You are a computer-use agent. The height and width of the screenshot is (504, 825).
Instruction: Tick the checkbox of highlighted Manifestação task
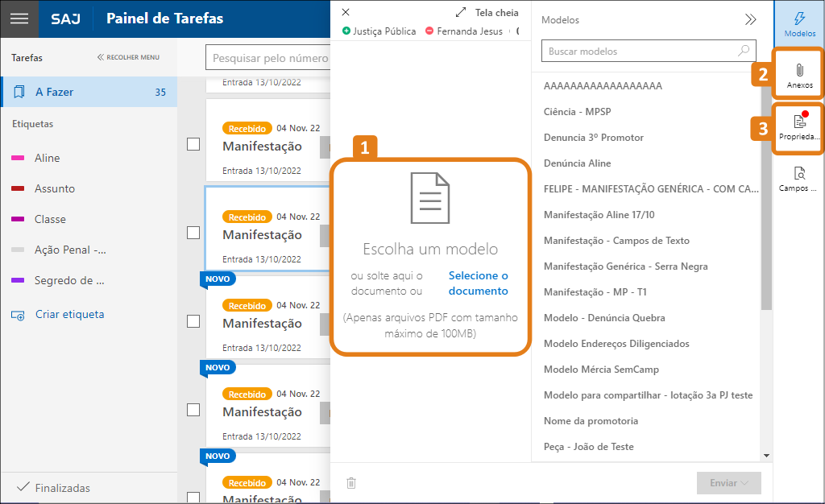click(x=193, y=233)
